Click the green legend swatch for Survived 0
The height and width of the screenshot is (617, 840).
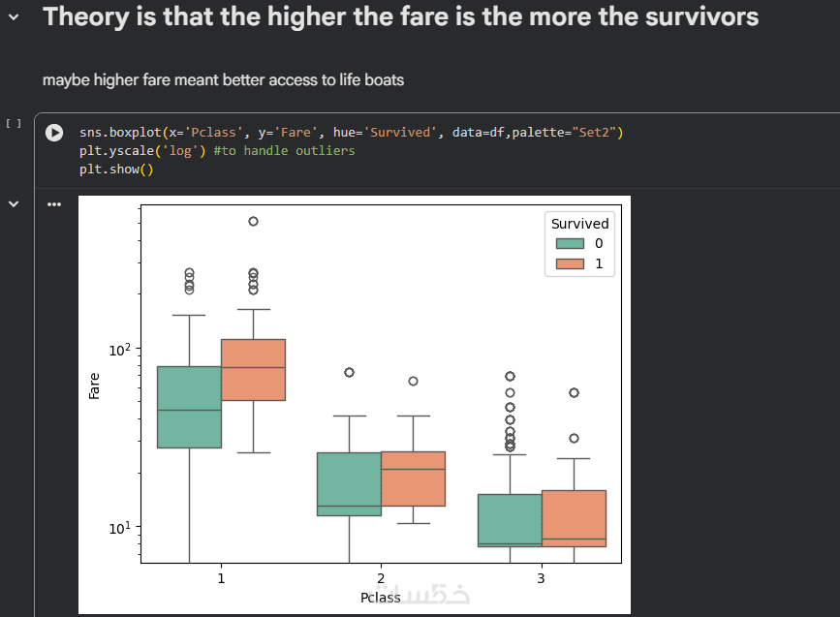(x=571, y=243)
